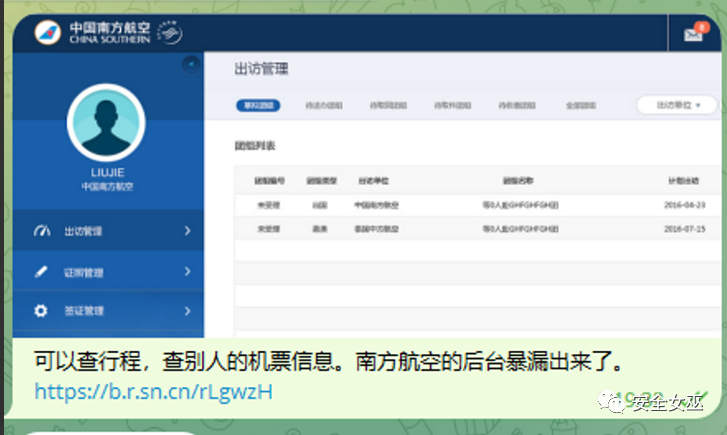Screen dimensions: 727x435
Task: Click the speedometer icon beside 出访管理
Action: click(42, 230)
